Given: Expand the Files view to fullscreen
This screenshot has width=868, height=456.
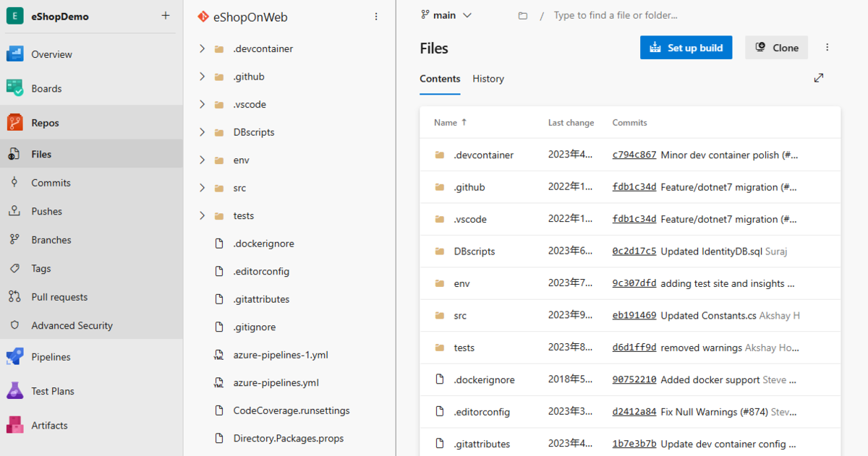Looking at the screenshot, I should 818,77.
